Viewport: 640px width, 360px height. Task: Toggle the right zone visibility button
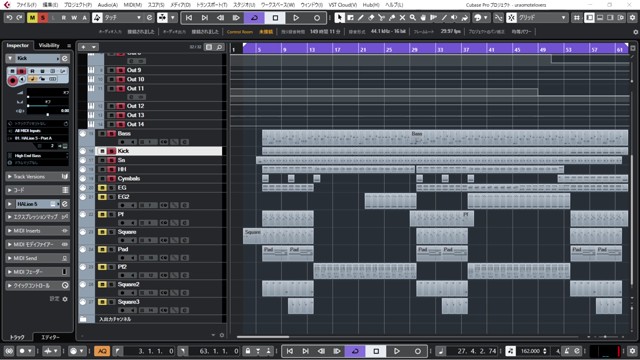tap(610, 18)
